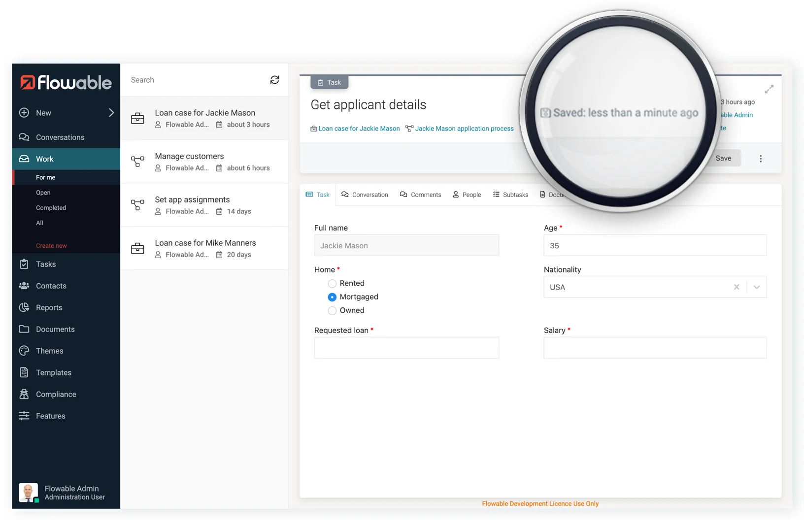
Task: Click the Compliance icon
Action: 24,394
